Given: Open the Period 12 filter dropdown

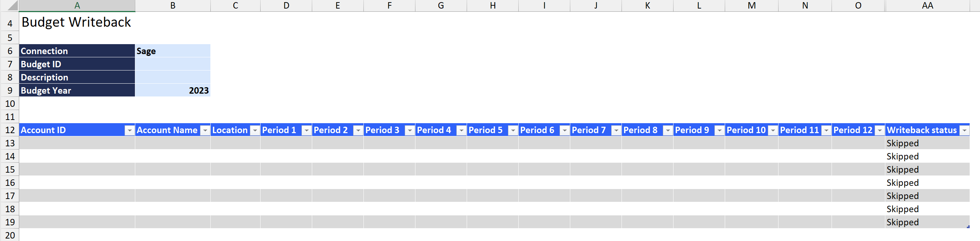Looking at the screenshot, I should click(880, 131).
